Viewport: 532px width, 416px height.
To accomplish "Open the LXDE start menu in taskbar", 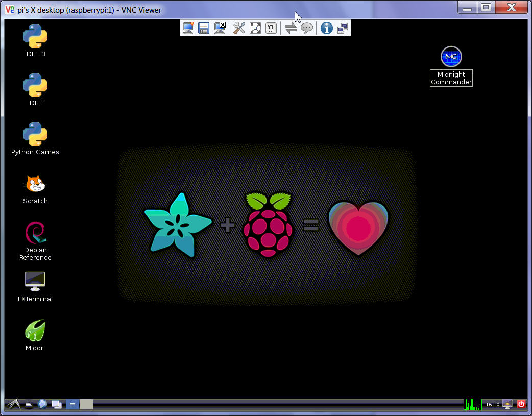I will (x=13, y=404).
